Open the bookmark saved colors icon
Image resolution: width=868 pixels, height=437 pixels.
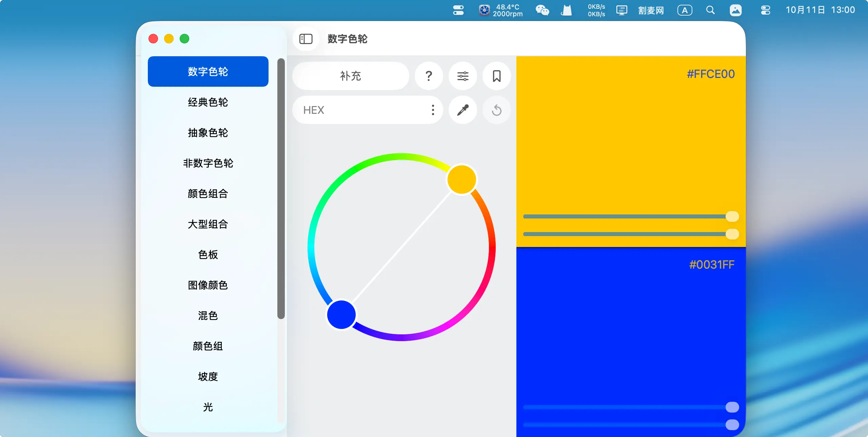click(x=496, y=76)
